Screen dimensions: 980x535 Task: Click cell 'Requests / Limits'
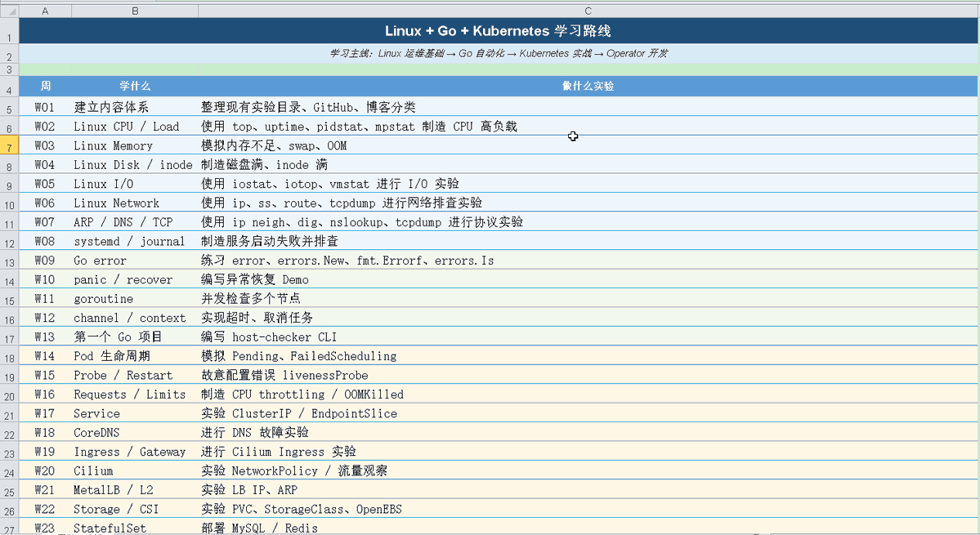pos(135,394)
